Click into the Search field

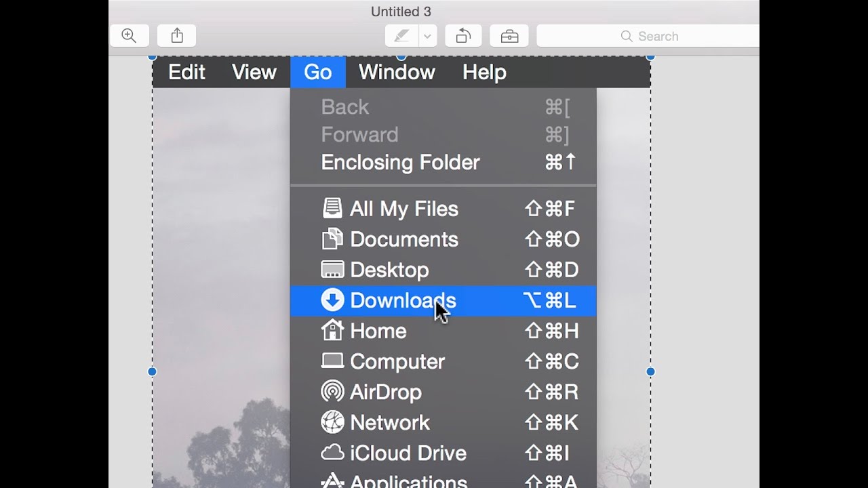coord(648,36)
